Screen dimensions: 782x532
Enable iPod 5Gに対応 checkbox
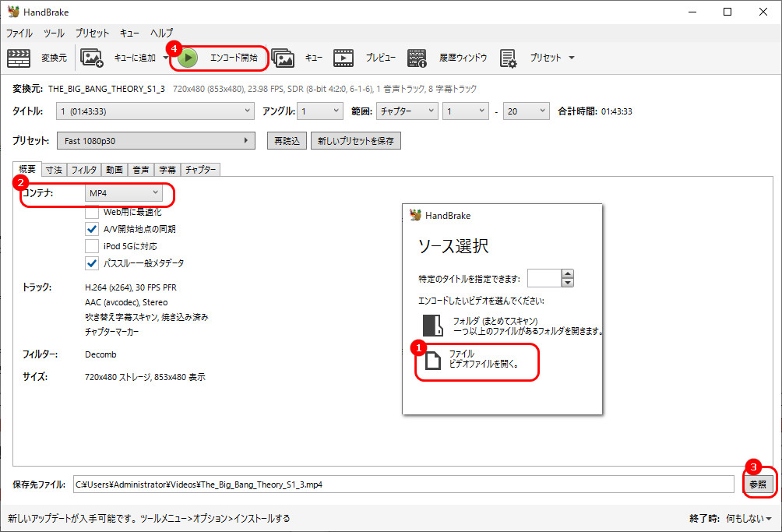(x=92, y=246)
